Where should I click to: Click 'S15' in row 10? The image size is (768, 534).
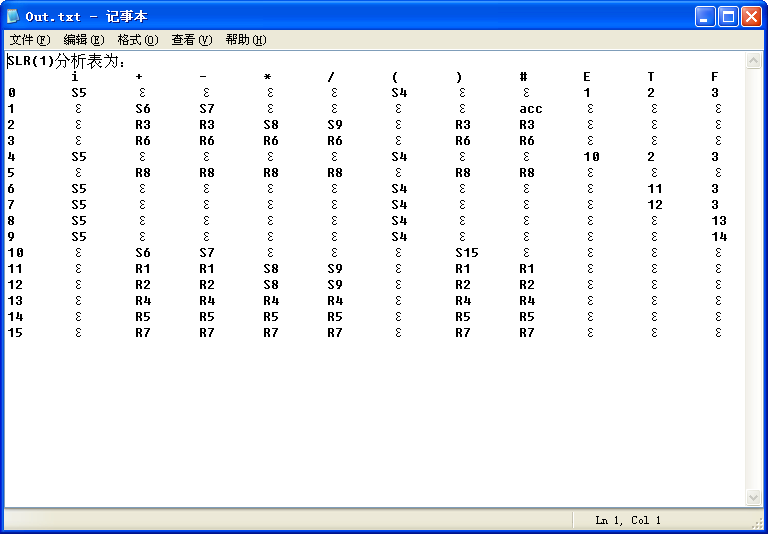point(466,253)
